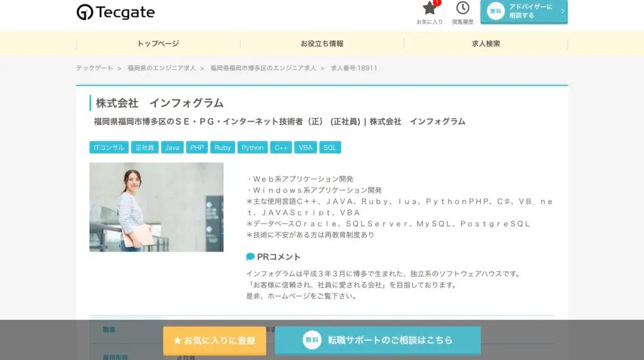Select the 正社員 tag

click(x=145, y=148)
